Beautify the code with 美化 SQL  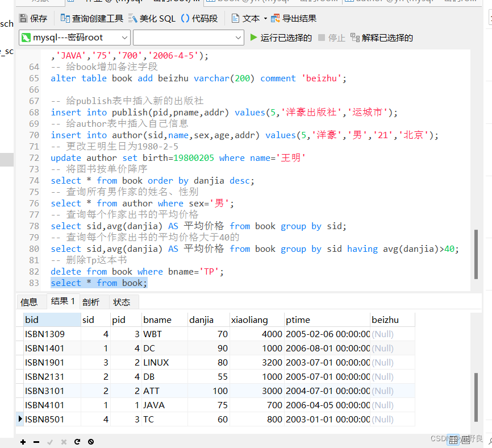152,19
